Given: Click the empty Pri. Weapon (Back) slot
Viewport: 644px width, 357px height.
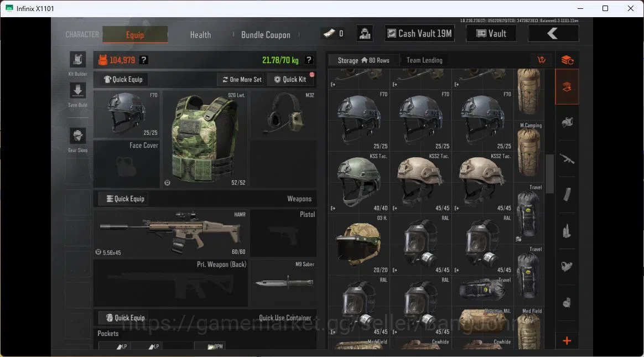Looking at the screenshot, I should [171, 283].
